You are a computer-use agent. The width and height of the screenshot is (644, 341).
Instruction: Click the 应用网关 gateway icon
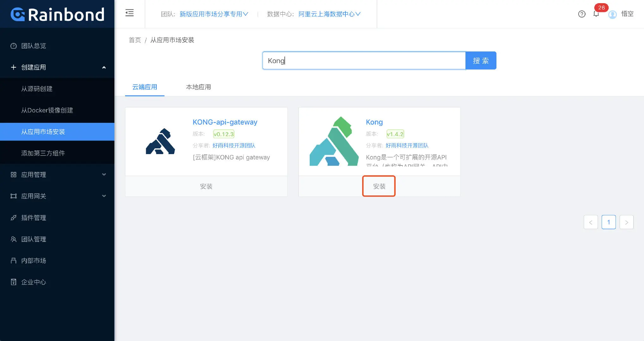coord(13,196)
